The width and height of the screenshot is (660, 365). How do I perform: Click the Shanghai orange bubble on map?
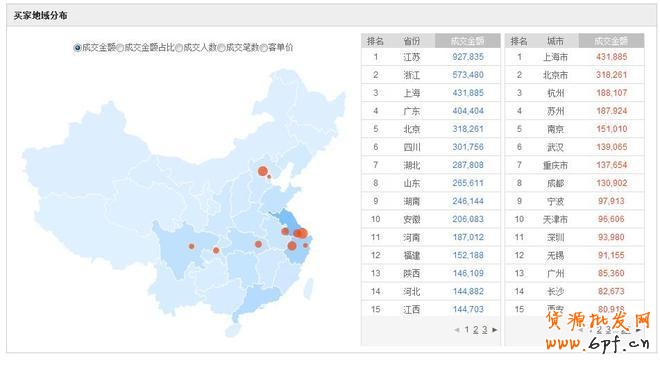[301, 233]
